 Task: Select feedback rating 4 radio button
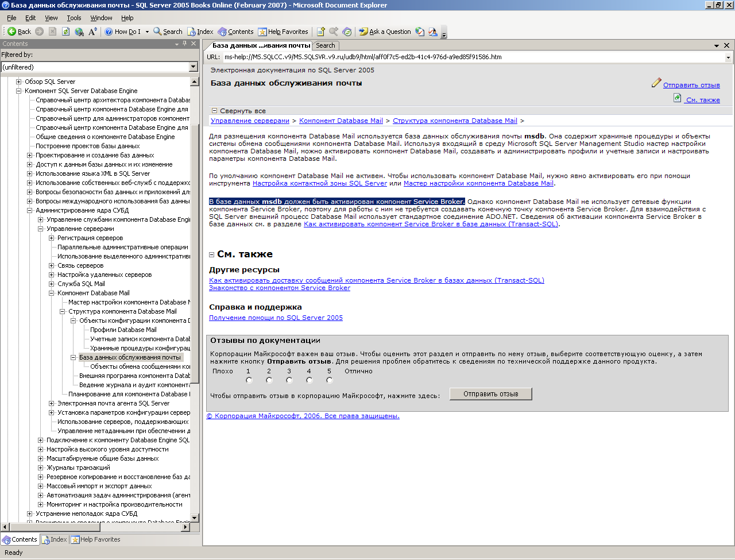pos(309,380)
